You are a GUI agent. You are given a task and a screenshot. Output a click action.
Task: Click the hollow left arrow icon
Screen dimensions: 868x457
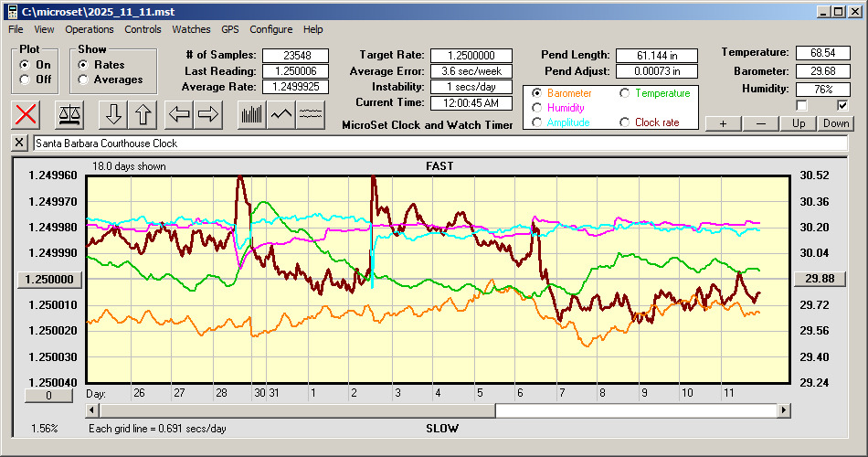click(179, 114)
